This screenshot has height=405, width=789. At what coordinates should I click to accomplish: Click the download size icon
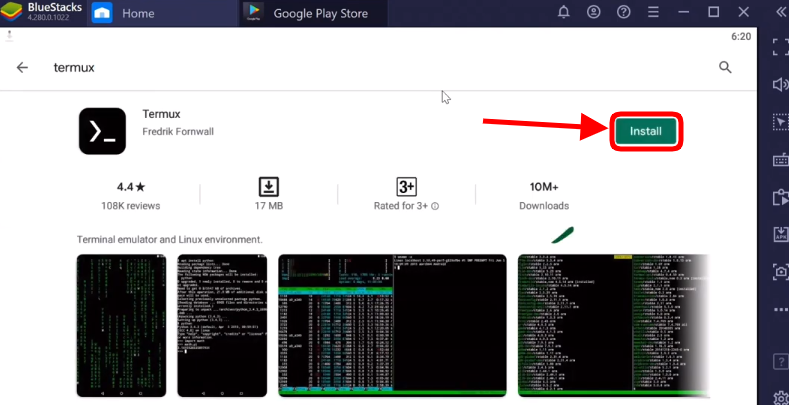pos(269,187)
